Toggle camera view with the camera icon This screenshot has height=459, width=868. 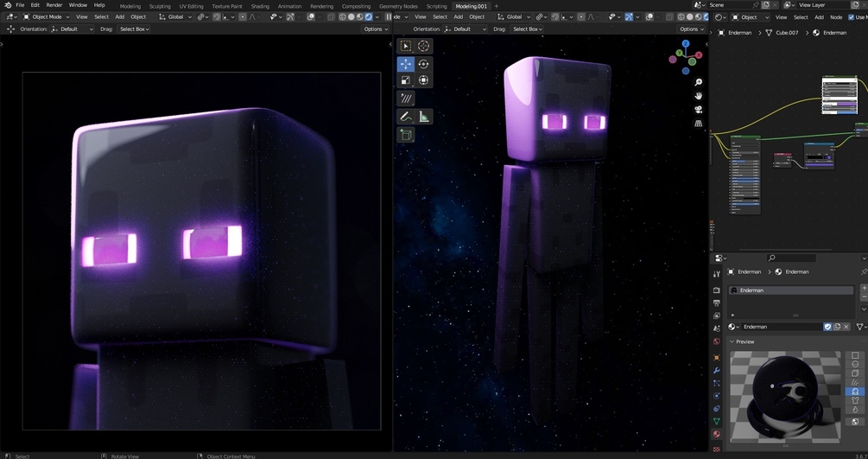[699, 109]
